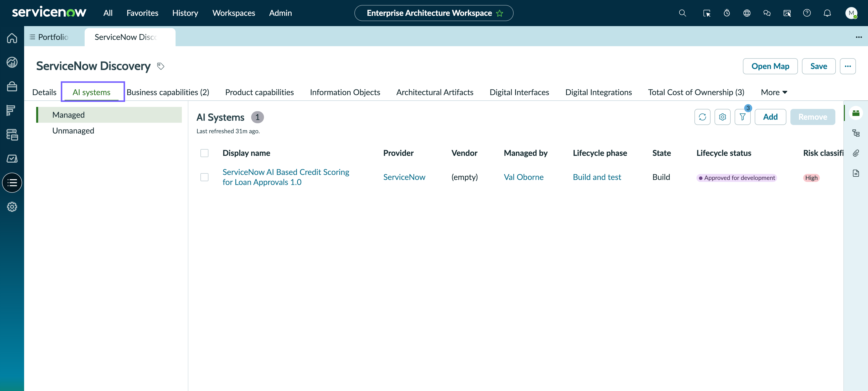868x391 pixels.
Task: Switch to Total Cost of Ownership tab
Action: coord(696,92)
